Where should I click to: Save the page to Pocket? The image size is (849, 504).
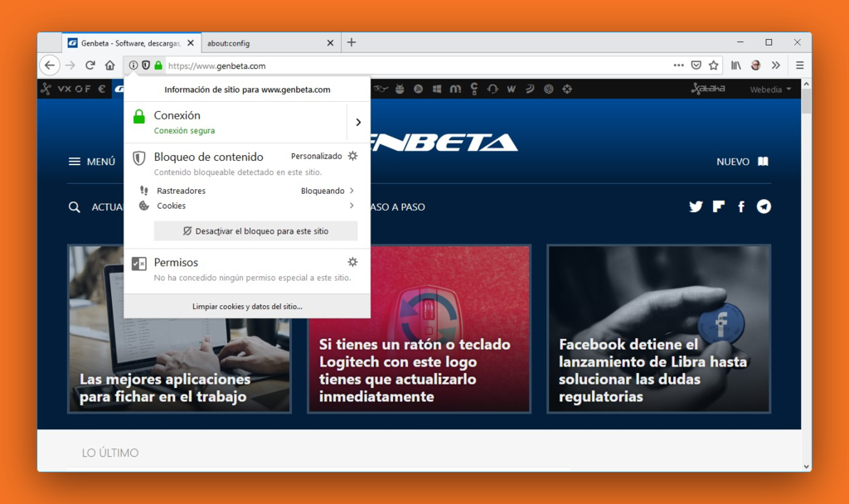(x=696, y=65)
